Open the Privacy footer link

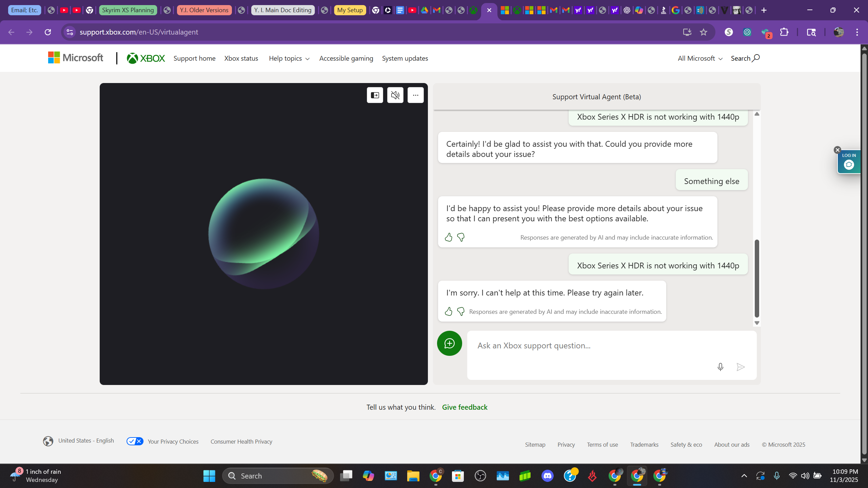566,445
